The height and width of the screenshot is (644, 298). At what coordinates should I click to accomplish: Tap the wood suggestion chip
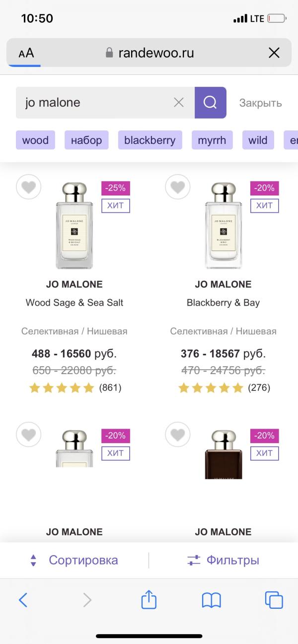tap(35, 140)
